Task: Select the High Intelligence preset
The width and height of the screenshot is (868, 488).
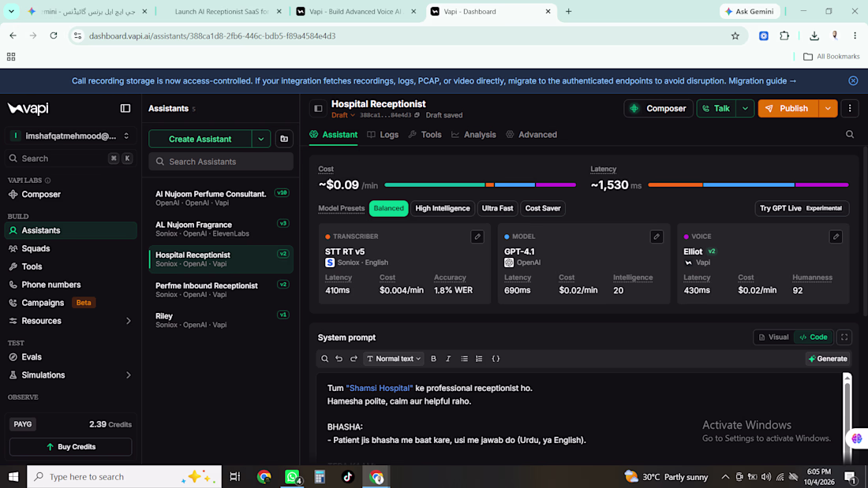Action: [x=443, y=209]
